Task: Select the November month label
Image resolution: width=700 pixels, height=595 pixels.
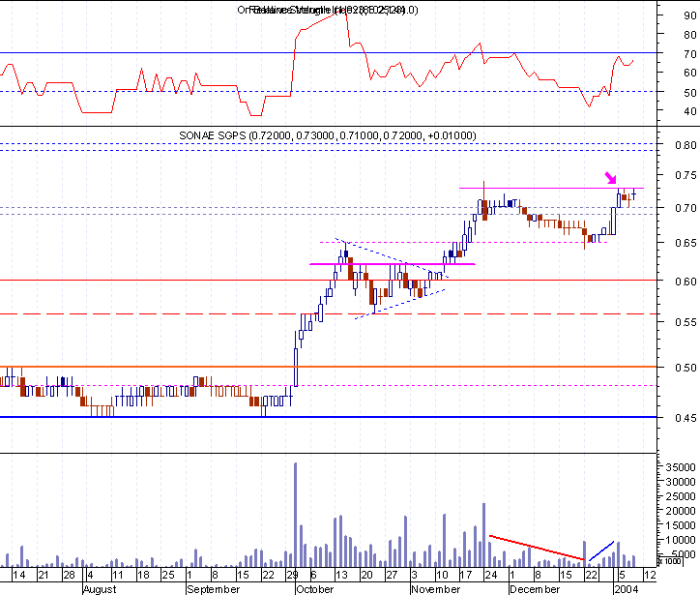Action: [x=436, y=589]
